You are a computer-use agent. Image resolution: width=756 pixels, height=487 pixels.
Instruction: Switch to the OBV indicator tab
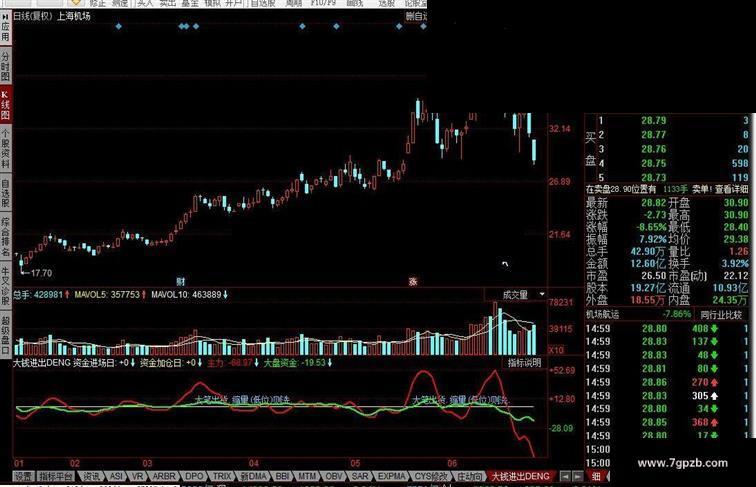coord(334,476)
